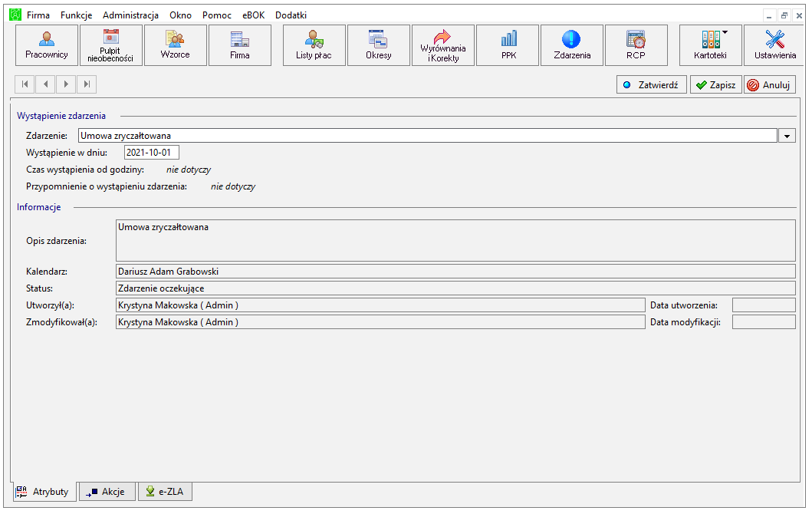812x514 pixels.
Task: Open the Wzorce toolbar icon
Action: tap(175, 45)
